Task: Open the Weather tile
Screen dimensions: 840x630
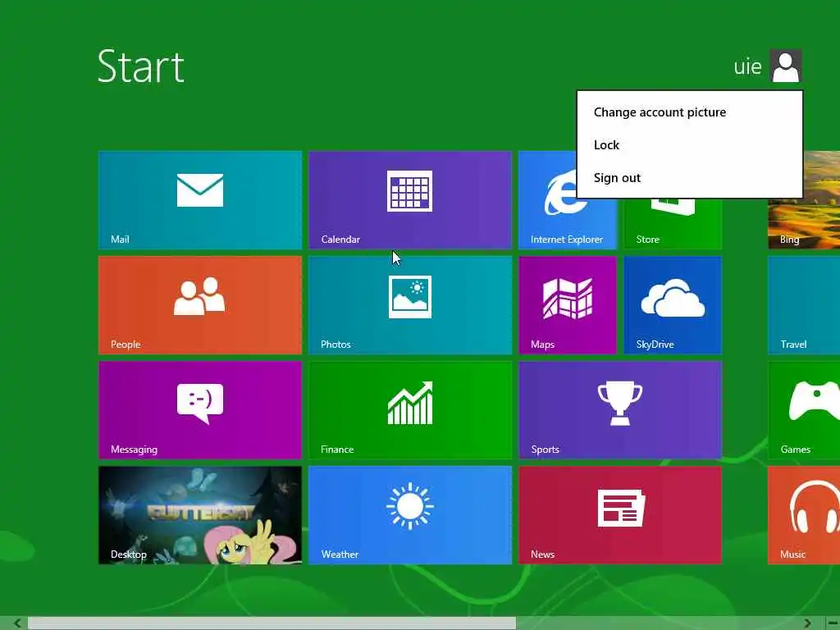Action: 410,515
